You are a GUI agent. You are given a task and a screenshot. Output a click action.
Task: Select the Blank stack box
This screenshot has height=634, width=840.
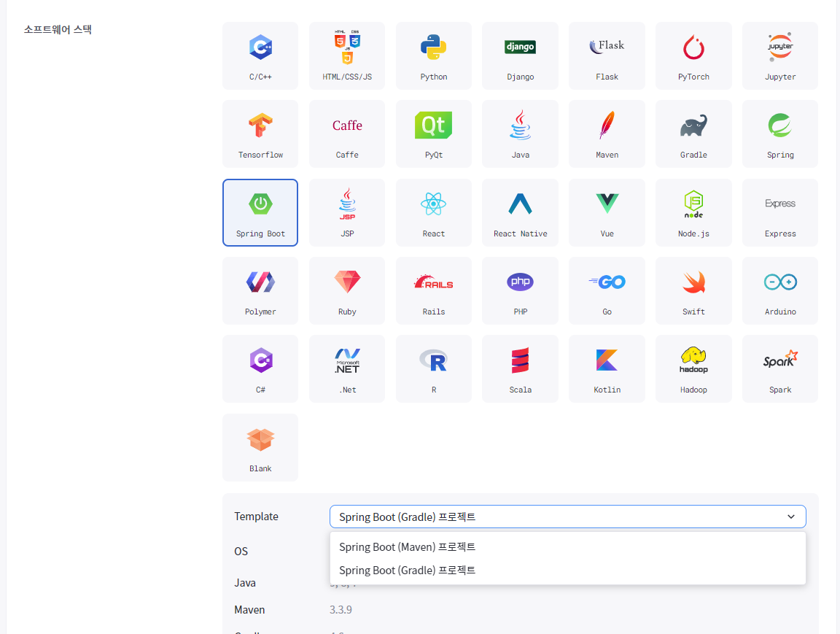(260, 448)
